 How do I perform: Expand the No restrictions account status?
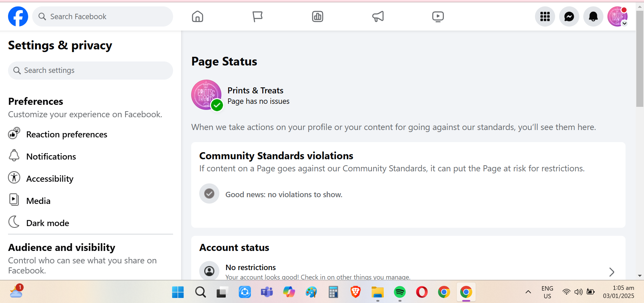pos(611,272)
